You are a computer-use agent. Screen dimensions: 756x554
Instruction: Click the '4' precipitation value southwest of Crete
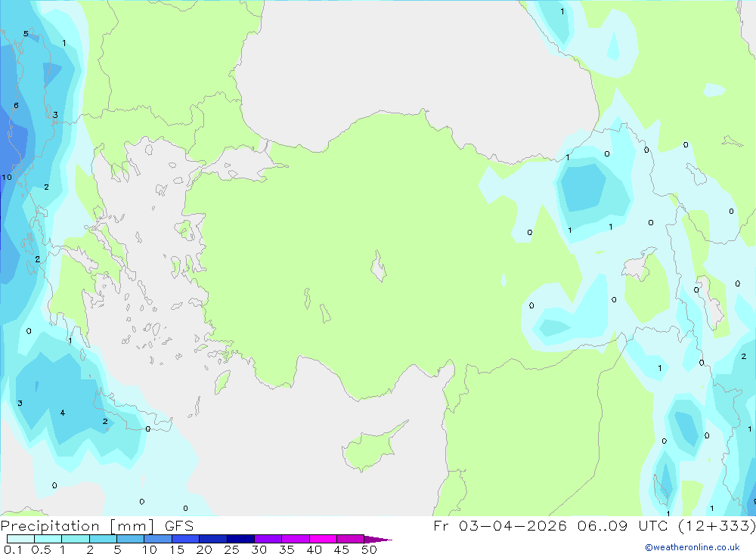click(x=63, y=413)
